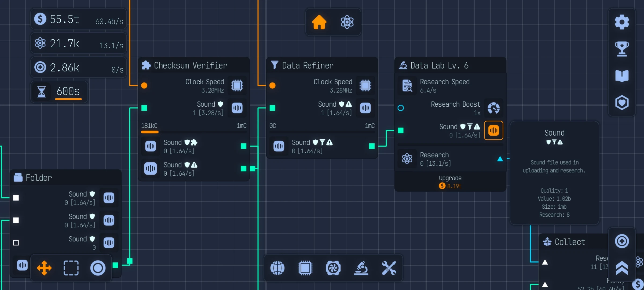Open the encyclopedia book in the right sidebar
The width and height of the screenshot is (644, 290).
(x=622, y=76)
